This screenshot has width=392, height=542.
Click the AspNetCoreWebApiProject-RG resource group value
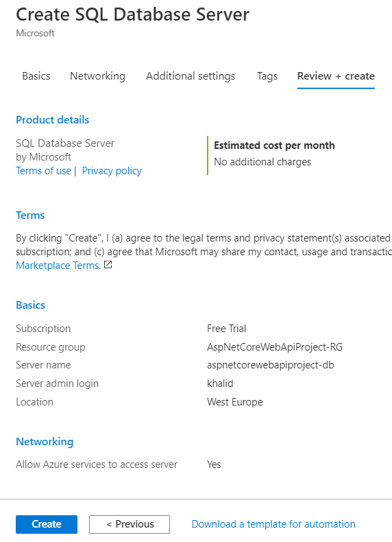tap(275, 347)
